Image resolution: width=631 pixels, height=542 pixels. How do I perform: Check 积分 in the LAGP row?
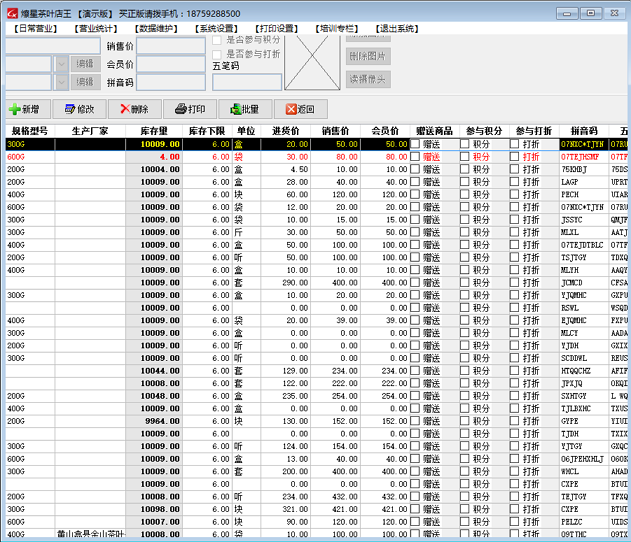[465, 182]
